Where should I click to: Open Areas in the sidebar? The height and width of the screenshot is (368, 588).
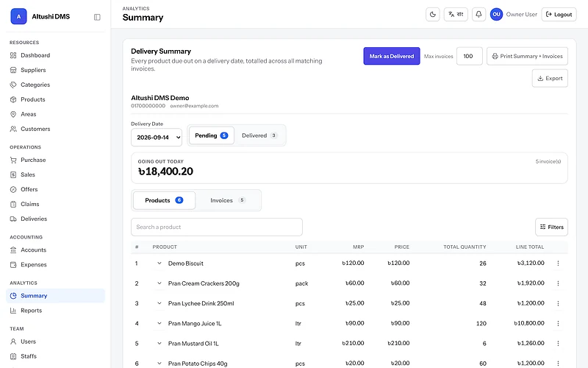[56, 114]
